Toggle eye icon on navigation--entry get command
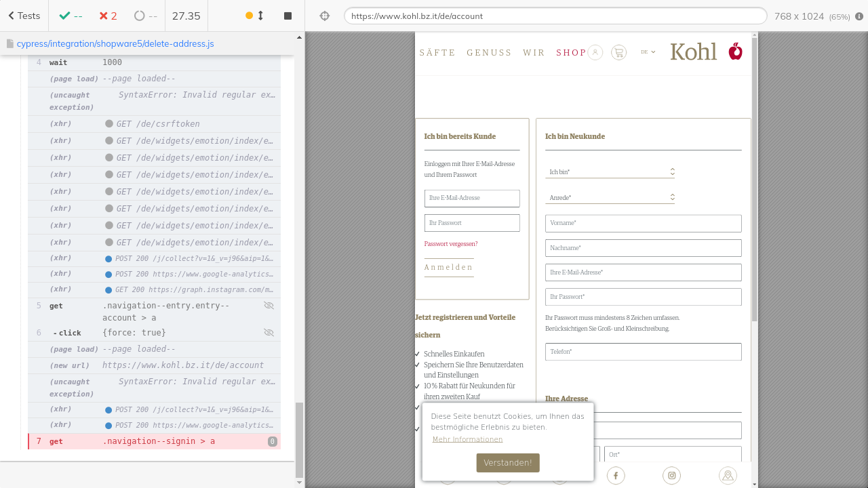This screenshot has height=488, width=868. tap(269, 306)
